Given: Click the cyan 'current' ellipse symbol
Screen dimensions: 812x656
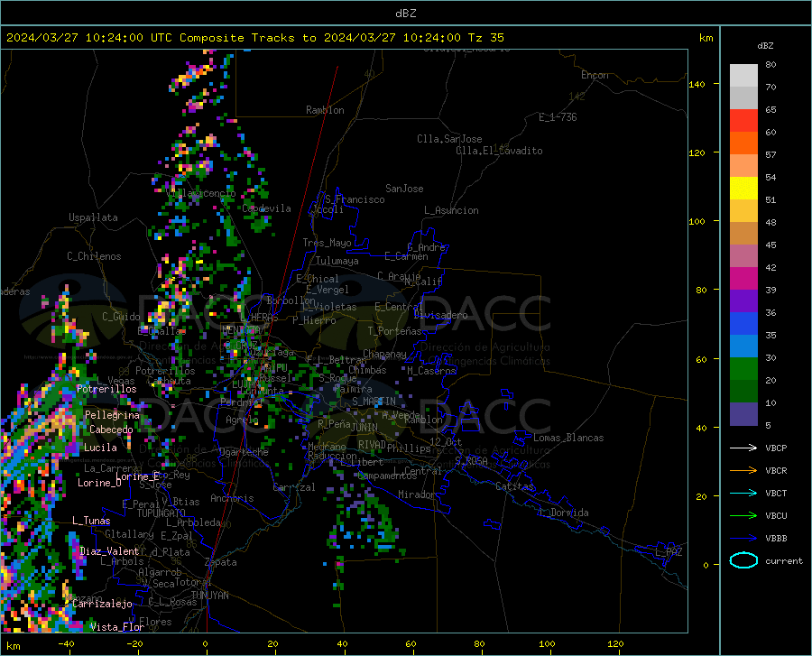Looking at the screenshot, I should point(743,560).
